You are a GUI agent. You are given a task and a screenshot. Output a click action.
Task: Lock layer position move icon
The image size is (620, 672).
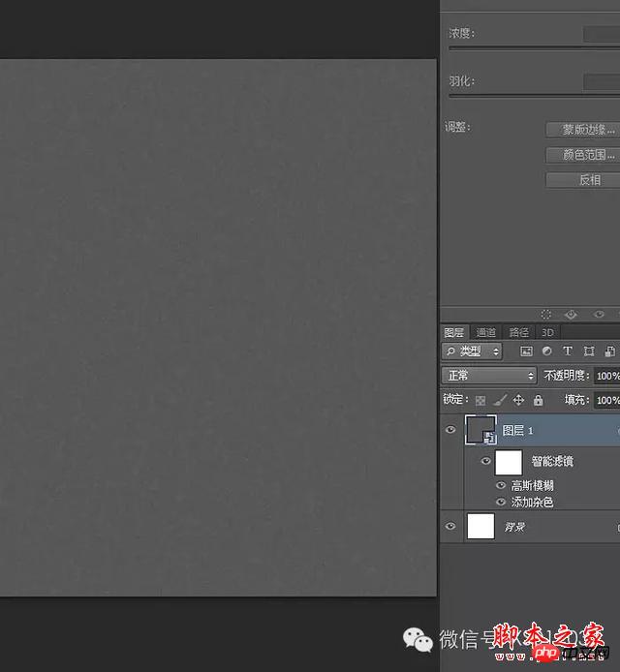(x=518, y=400)
